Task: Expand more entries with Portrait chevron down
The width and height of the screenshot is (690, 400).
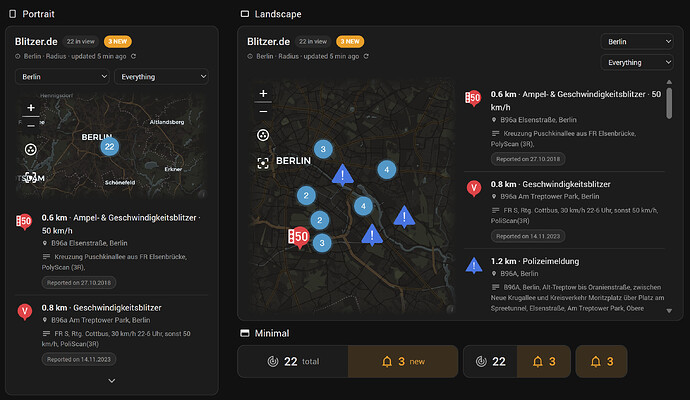Action: click(x=112, y=381)
